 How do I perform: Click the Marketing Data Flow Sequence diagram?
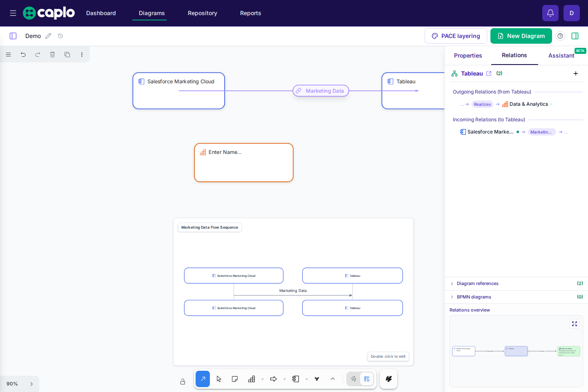pos(294,292)
